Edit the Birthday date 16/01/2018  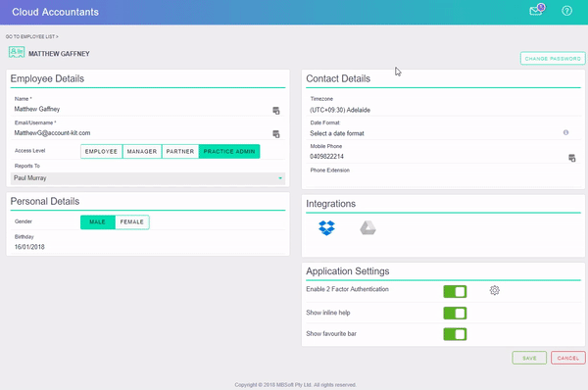click(x=148, y=247)
